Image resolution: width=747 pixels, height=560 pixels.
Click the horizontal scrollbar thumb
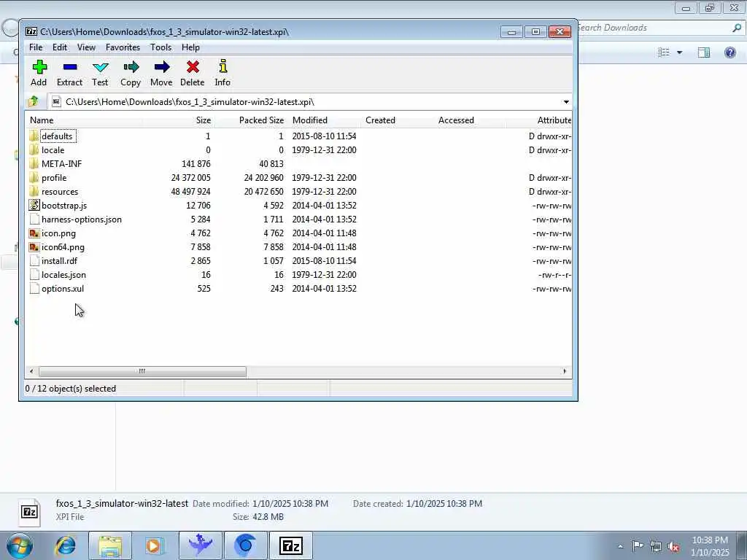tap(142, 371)
